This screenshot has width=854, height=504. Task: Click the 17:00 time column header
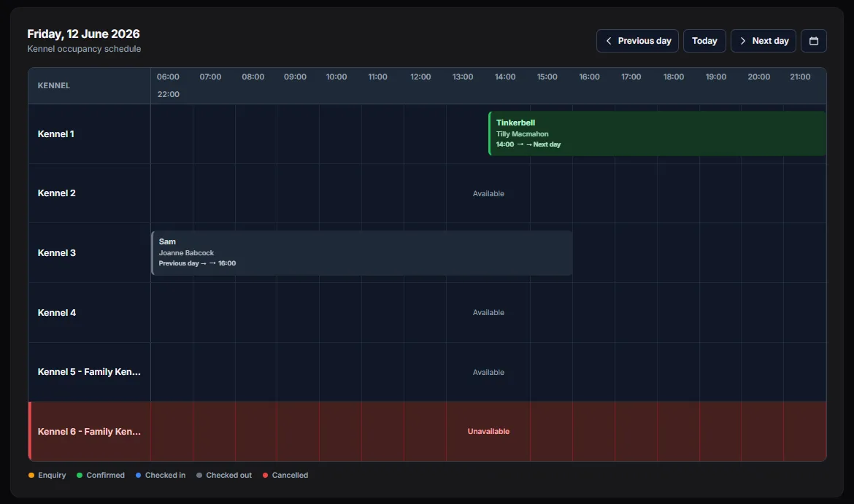[631, 77]
